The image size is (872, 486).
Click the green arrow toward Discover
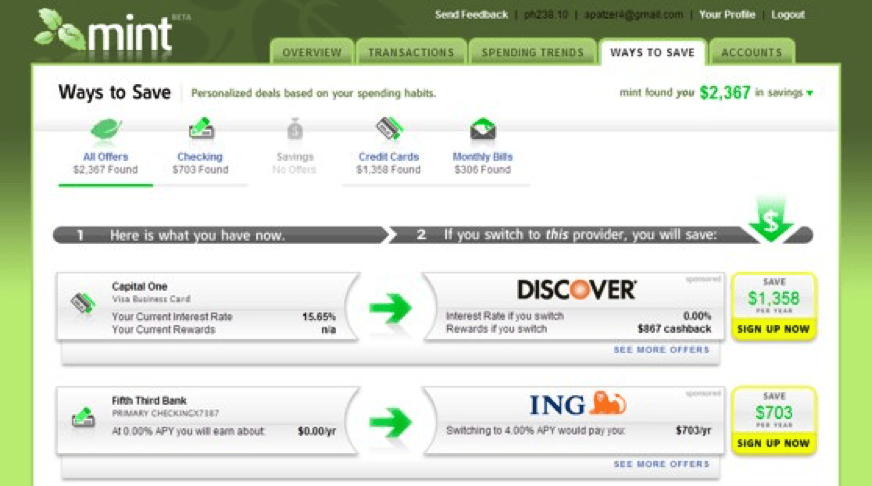(x=390, y=308)
